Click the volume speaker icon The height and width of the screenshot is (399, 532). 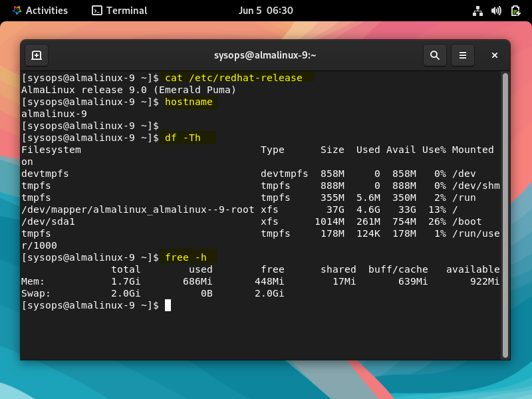tap(496, 11)
